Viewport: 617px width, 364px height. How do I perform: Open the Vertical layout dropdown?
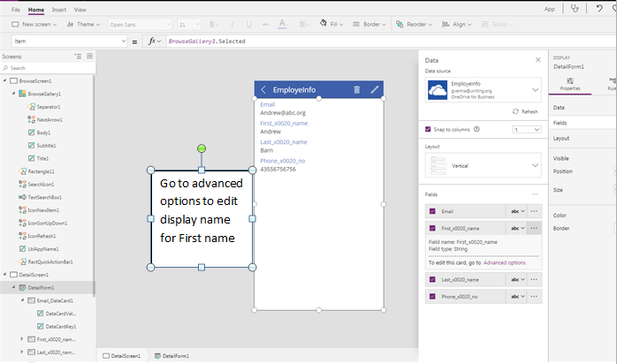(535, 165)
